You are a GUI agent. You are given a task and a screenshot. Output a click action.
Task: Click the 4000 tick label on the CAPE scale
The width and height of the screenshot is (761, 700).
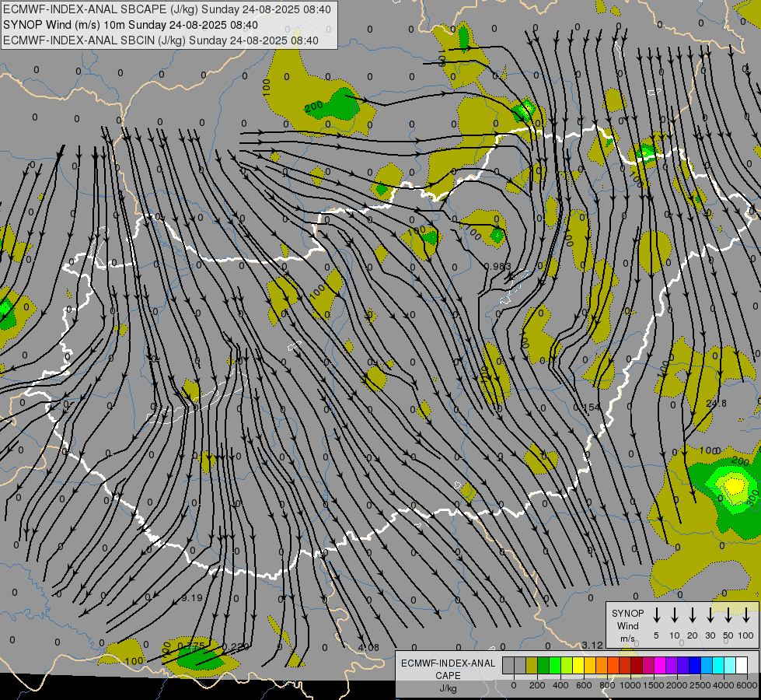click(x=724, y=685)
